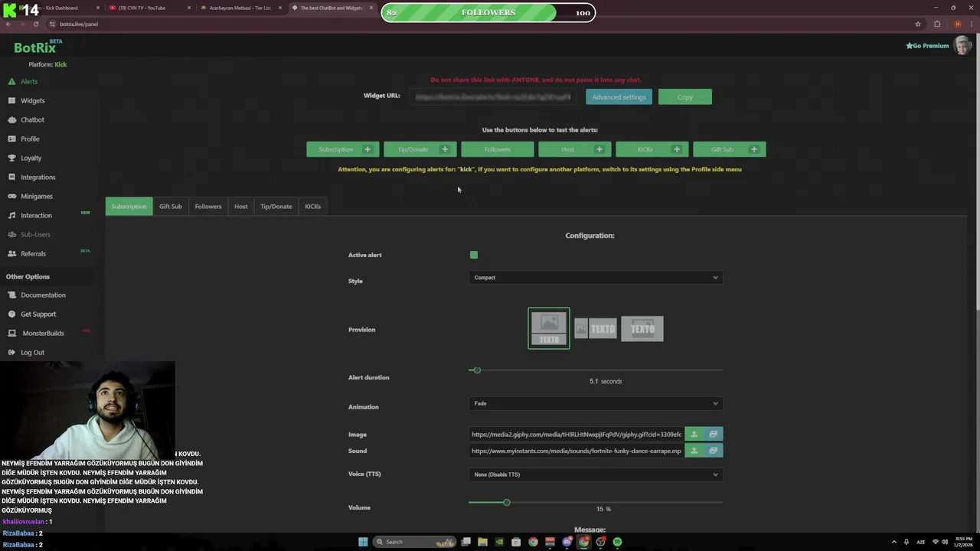Switch to the KICKs config tab
This screenshot has height=551, width=980.
tap(312, 206)
